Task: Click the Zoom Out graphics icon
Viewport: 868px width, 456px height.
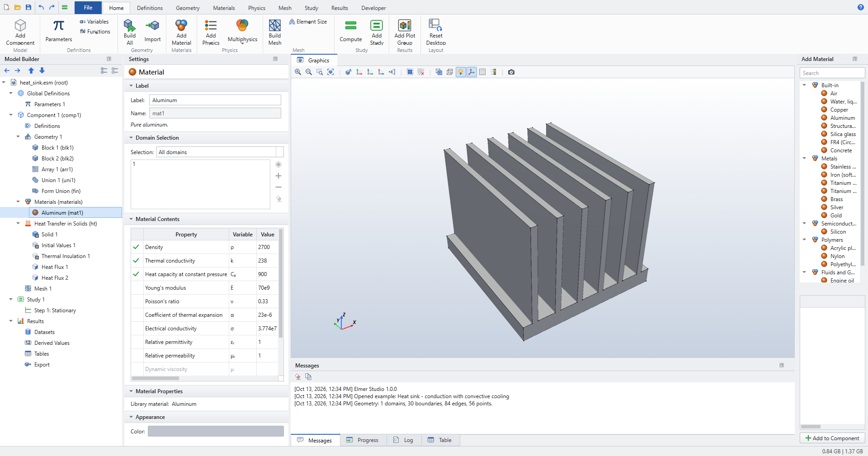Action: pyautogui.click(x=309, y=72)
